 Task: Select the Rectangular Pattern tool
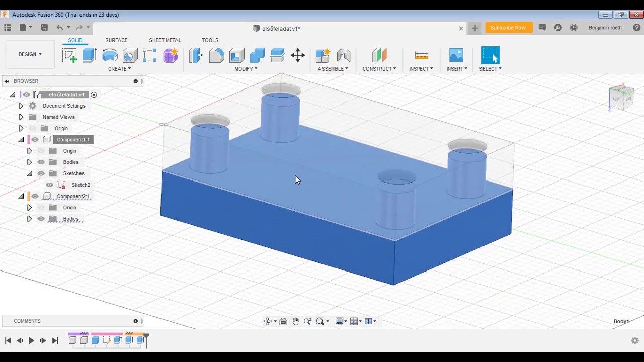point(149,55)
